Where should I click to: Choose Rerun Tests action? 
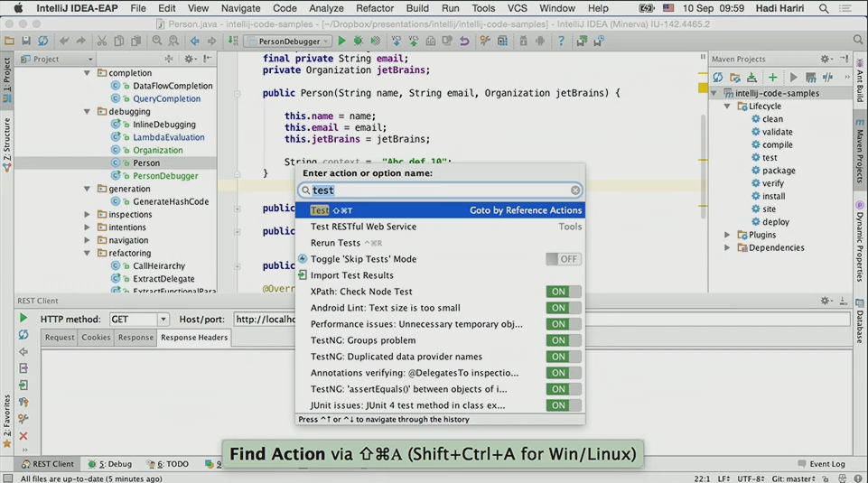(440, 243)
